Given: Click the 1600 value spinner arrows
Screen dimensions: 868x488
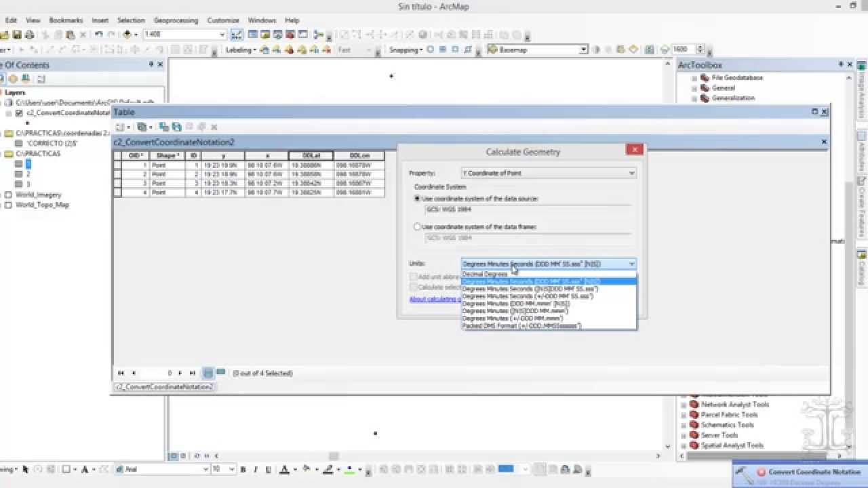Looking at the screenshot, I should coord(699,49).
